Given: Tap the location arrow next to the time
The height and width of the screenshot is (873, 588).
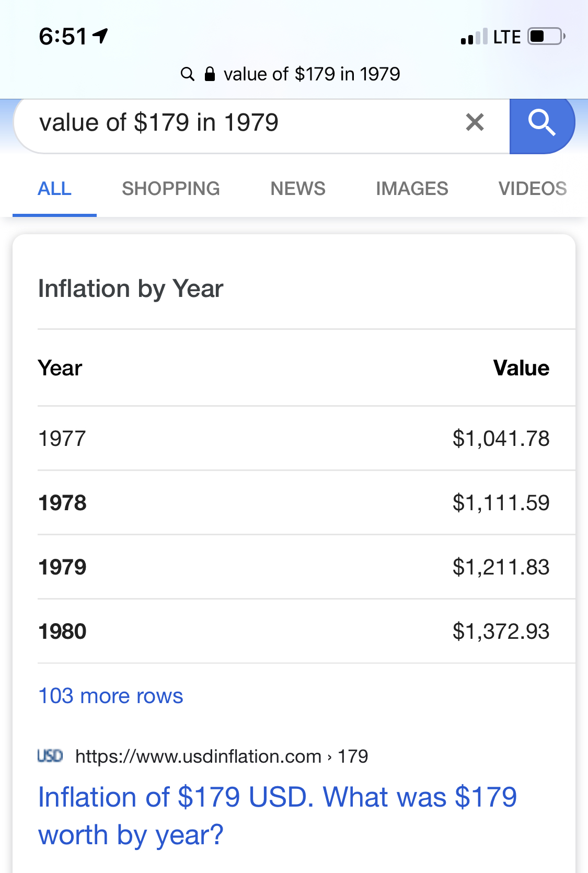Looking at the screenshot, I should (100, 36).
